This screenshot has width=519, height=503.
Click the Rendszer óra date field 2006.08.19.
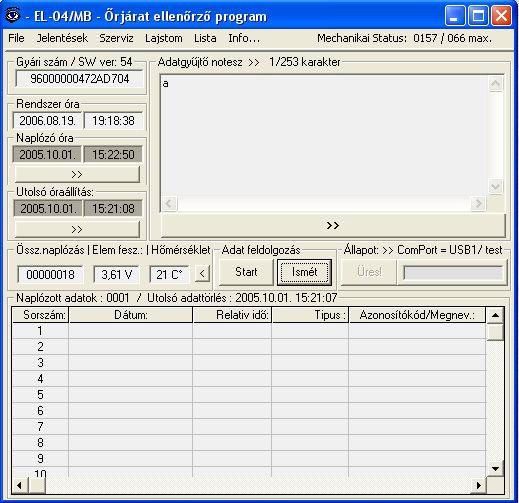47,121
